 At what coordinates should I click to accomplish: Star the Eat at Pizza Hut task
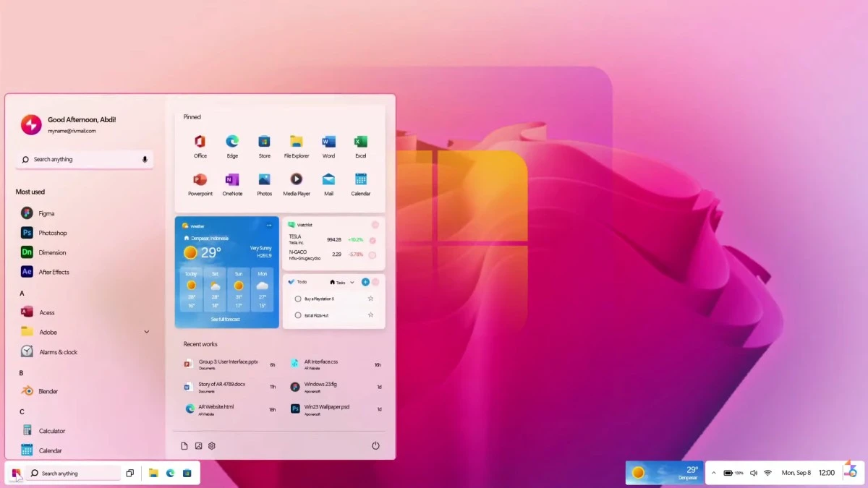coord(371,315)
